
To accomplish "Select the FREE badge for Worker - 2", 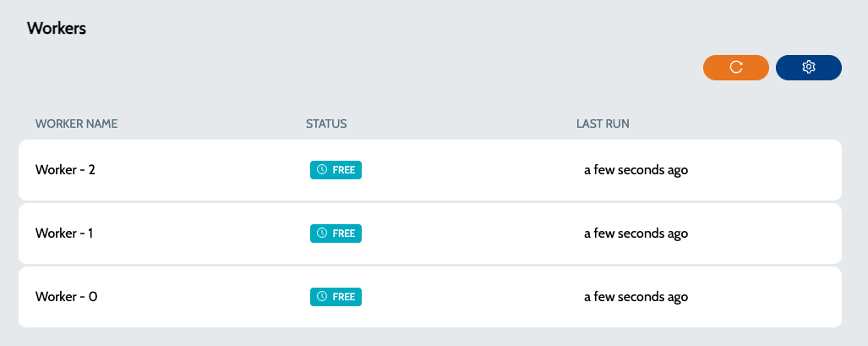I will (x=336, y=170).
